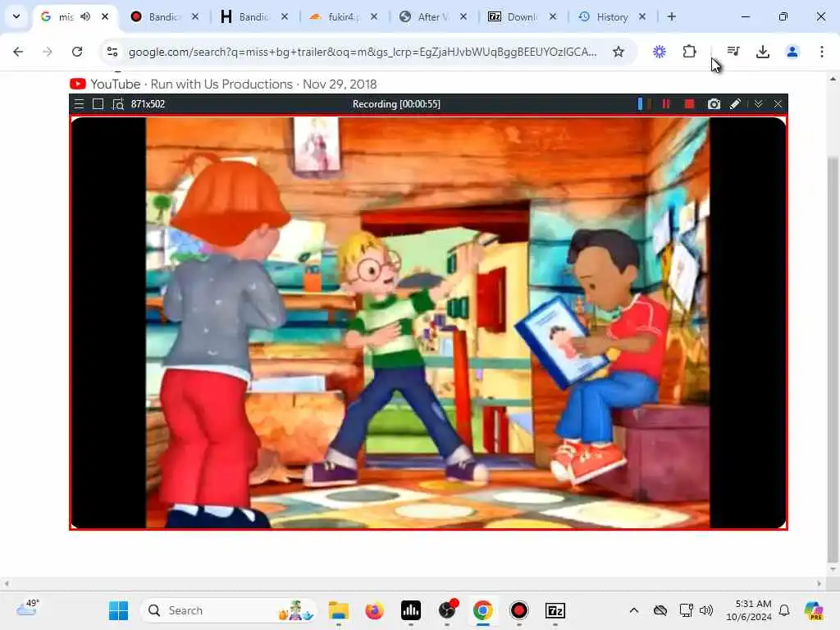Open the system volume speaker tray icon
Viewport: 840px width, 630px height.
point(706,610)
